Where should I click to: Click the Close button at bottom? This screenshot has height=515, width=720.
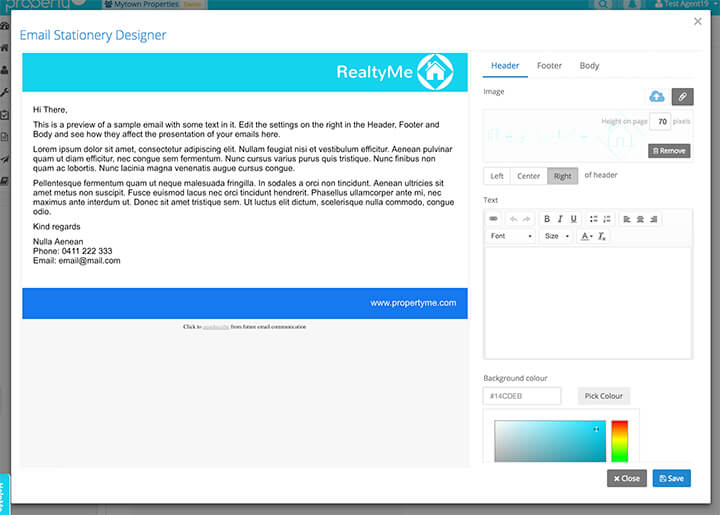click(626, 478)
